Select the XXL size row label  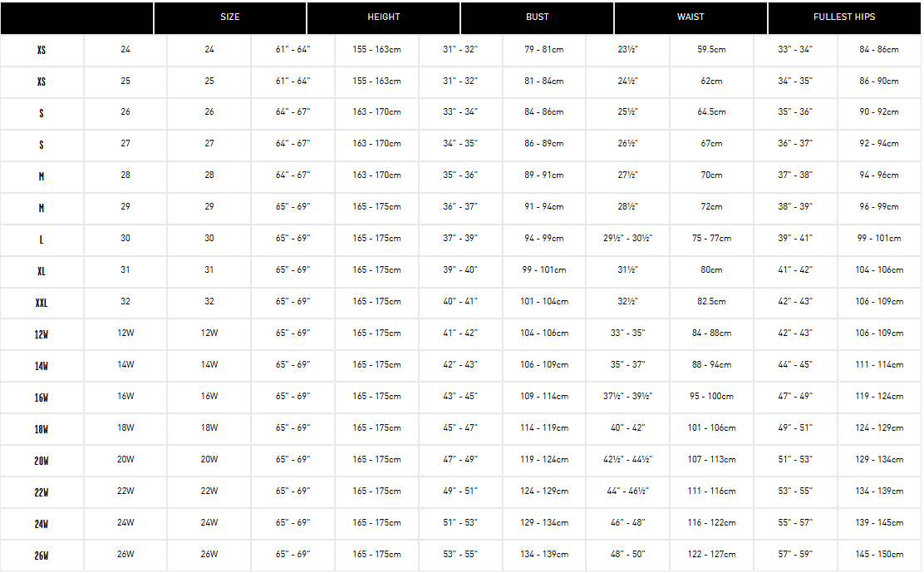(x=42, y=303)
